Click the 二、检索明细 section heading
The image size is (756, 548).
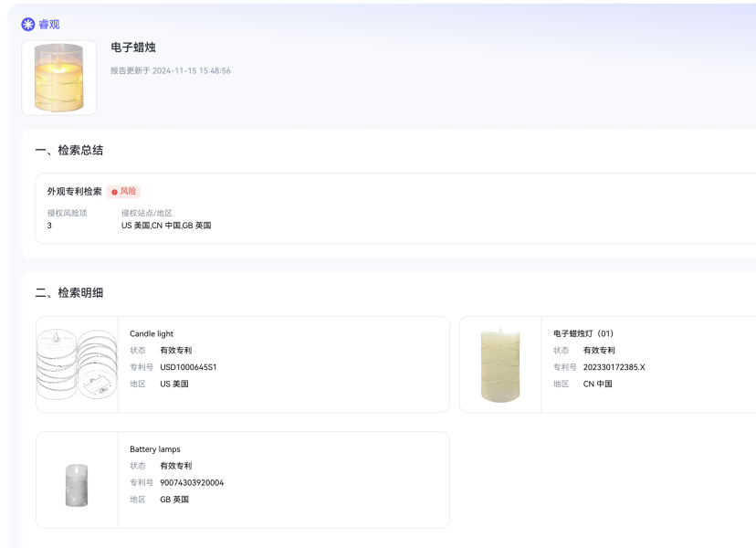click(69, 293)
